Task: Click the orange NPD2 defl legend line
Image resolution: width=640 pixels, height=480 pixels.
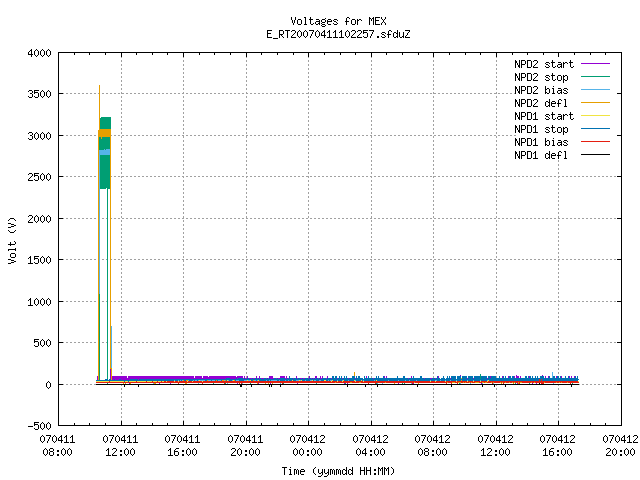Action: (x=595, y=103)
